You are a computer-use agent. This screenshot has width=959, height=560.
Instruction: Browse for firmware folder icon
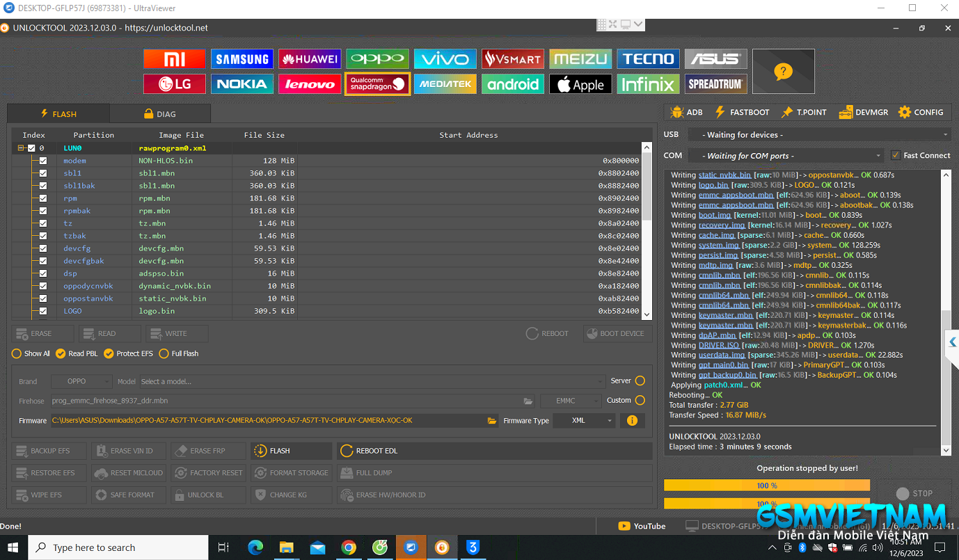(x=492, y=421)
